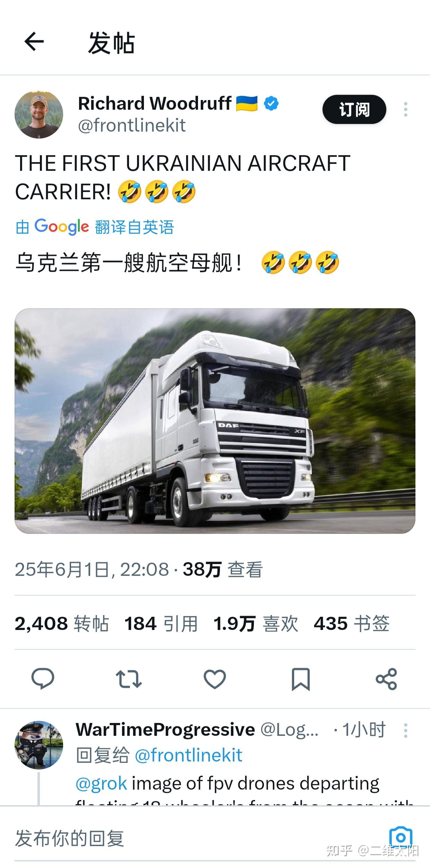
Task: Open Richard Woodruff's profile avatar
Action: 39,115
